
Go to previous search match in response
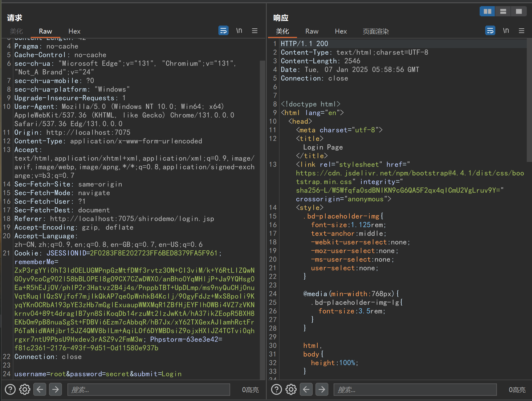[306, 390]
